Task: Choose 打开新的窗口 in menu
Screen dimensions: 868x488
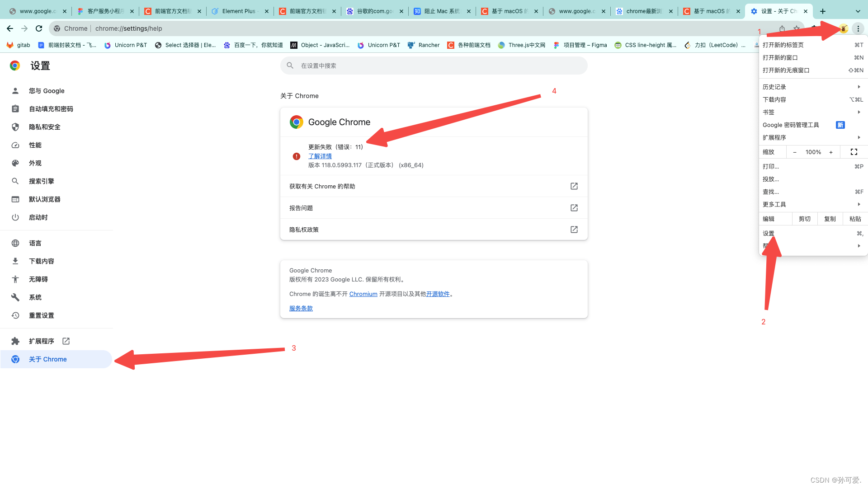Action: (x=813, y=58)
